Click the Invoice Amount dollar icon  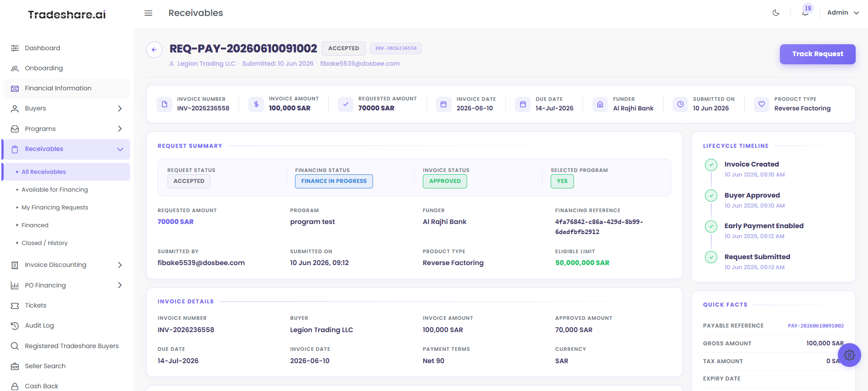coord(256,104)
